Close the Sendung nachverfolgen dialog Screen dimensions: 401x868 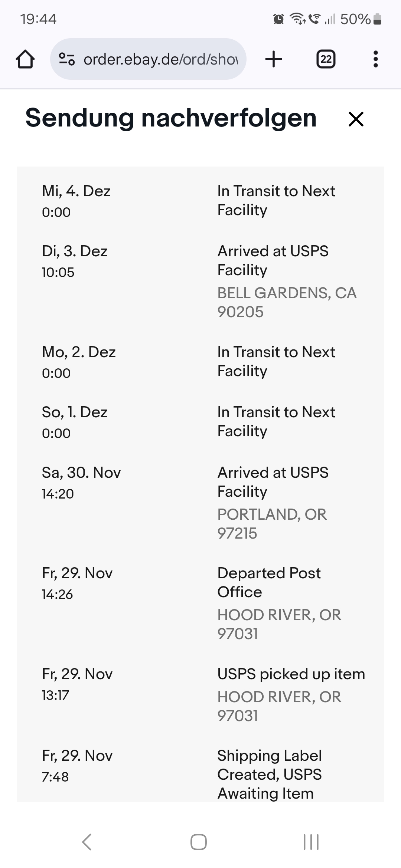pos(356,119)
